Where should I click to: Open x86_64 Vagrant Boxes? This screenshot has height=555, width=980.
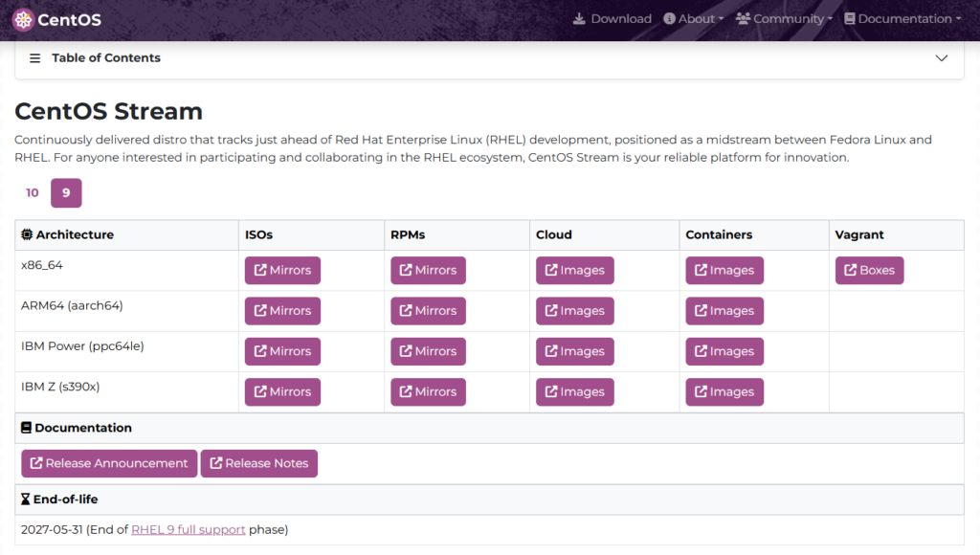[869, 271]
